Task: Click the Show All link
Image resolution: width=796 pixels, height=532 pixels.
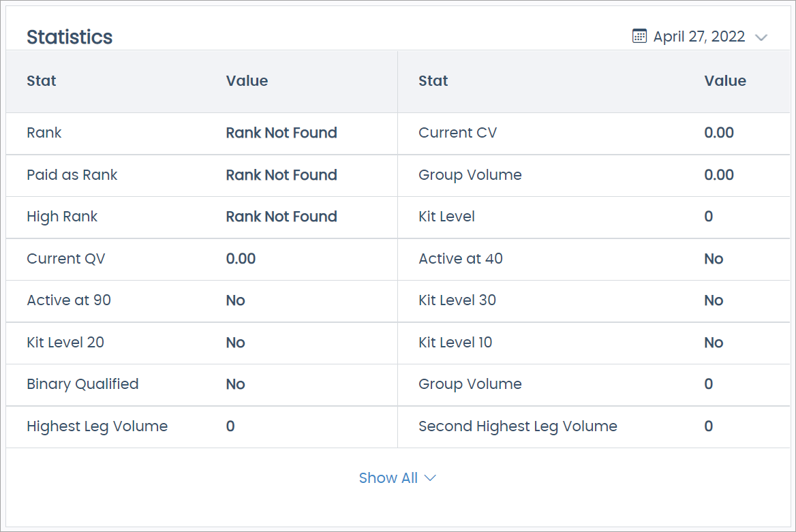Action: tap(388, 478)
